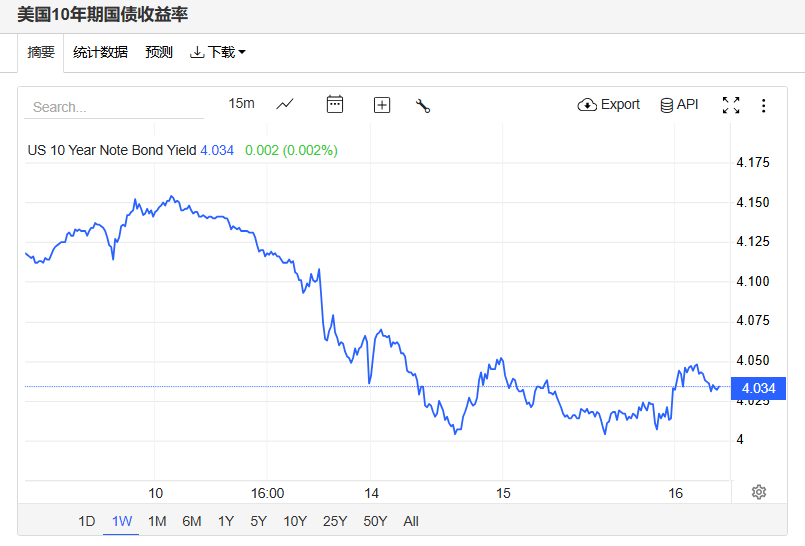
Task: Open the 15m interval selector
Action: click(x=241, y=104)
